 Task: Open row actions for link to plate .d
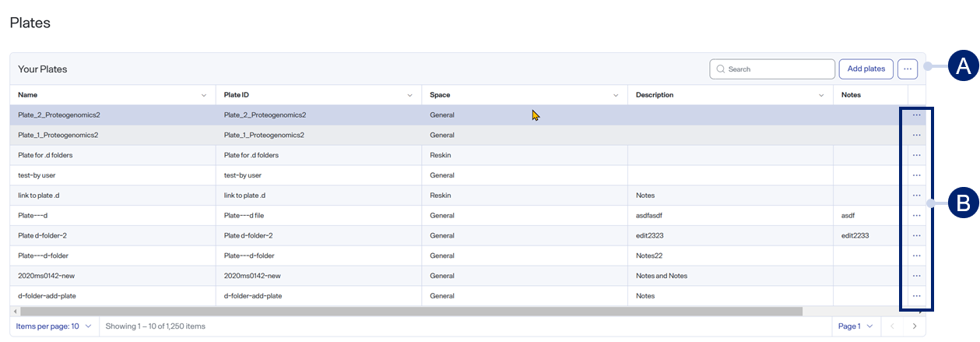click(916, 196)
